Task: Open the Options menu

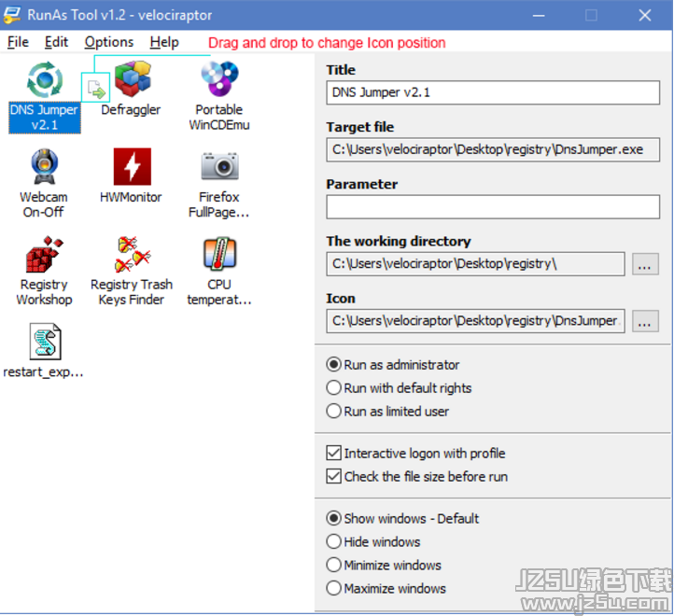Action: click(108, 42)
